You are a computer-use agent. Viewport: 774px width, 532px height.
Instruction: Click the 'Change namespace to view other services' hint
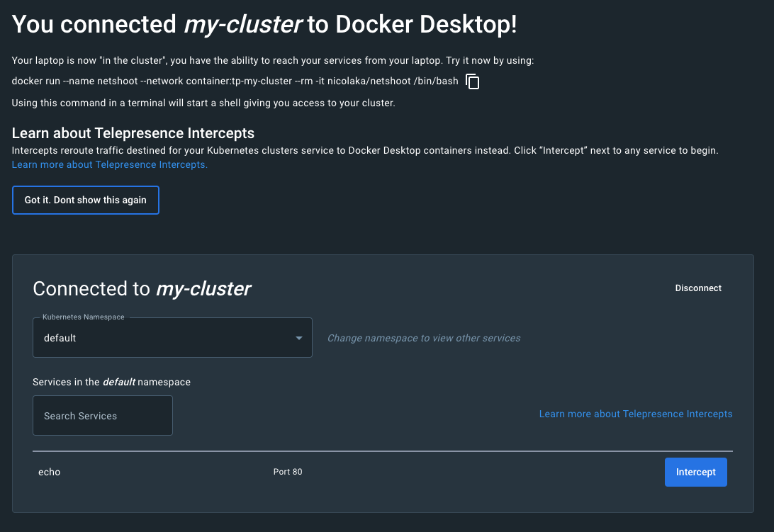[424, 339]
